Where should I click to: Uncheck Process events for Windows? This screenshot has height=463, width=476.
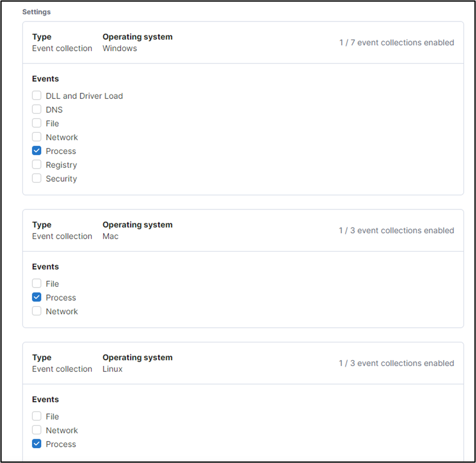[x=36, y=150]
